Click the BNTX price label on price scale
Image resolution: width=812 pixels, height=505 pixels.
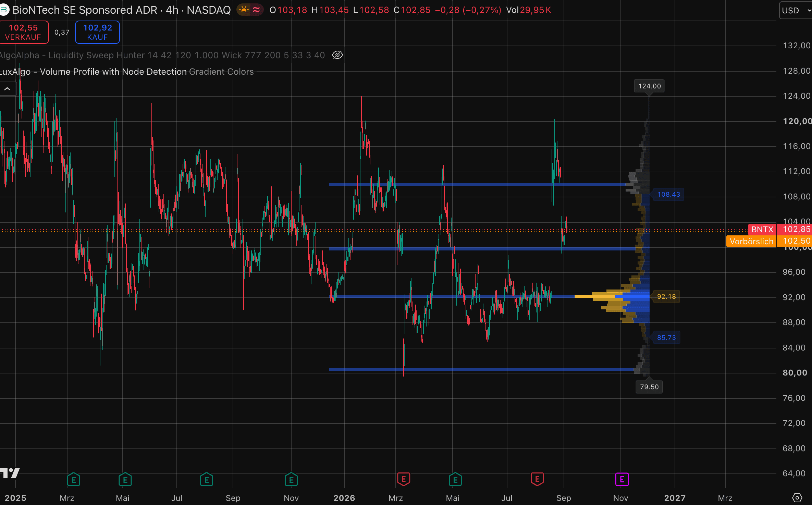(762, 229)
